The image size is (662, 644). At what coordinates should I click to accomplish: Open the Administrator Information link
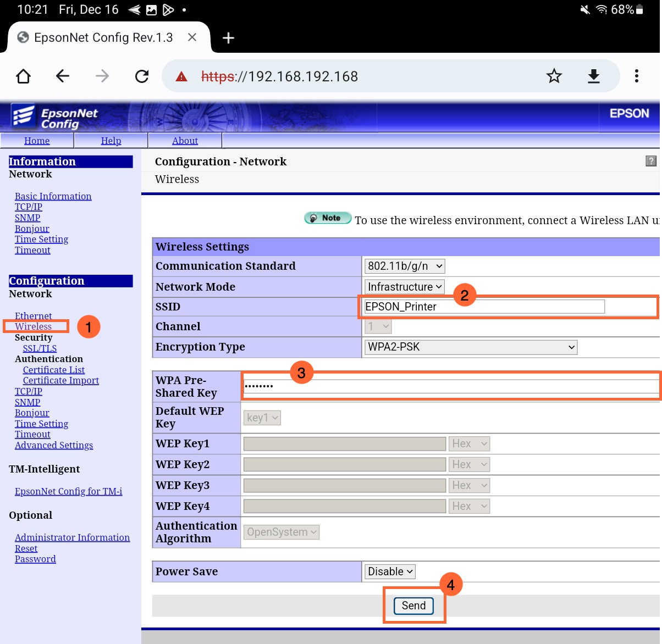(x=73, y=537)
